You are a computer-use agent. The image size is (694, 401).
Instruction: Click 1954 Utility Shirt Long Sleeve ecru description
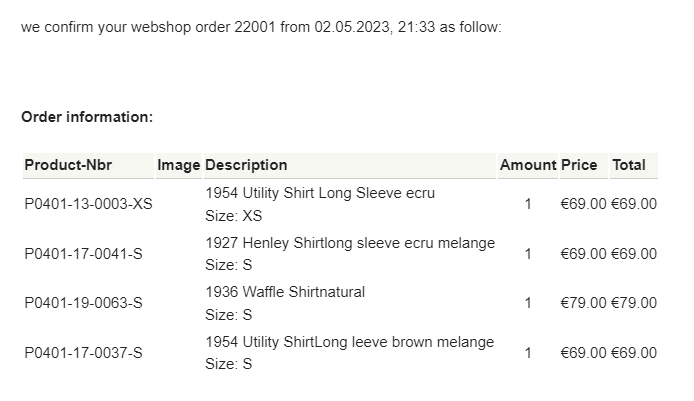320,193
